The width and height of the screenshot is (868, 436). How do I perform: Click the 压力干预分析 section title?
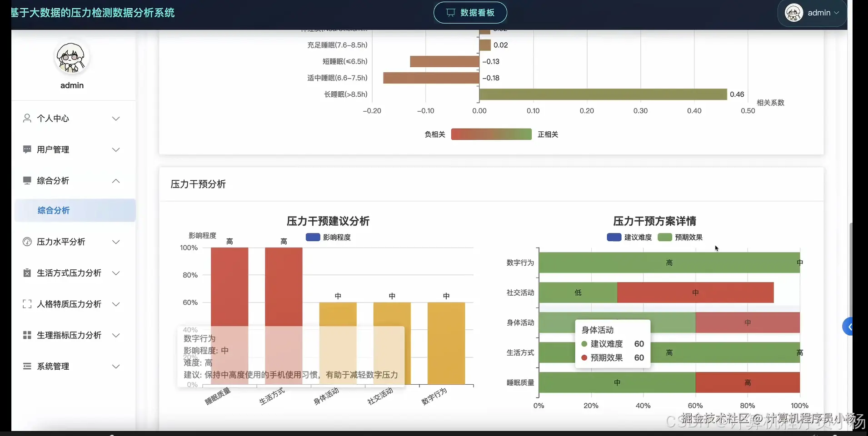pos(198,184)
